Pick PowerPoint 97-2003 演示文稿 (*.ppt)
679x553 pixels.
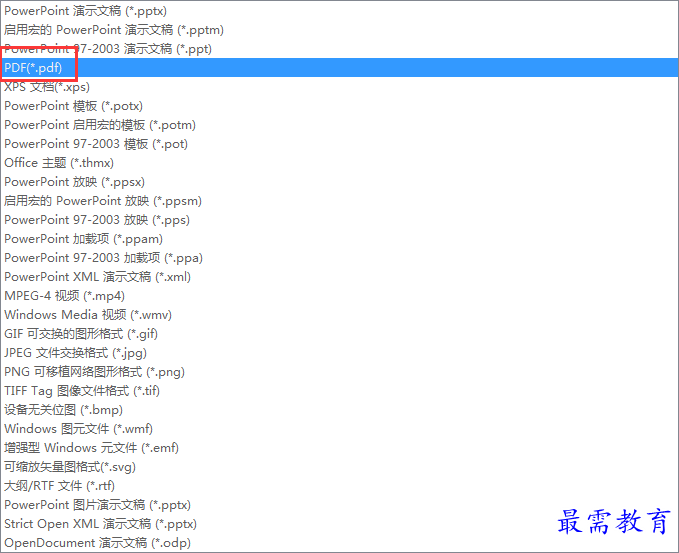coord(339,49)
